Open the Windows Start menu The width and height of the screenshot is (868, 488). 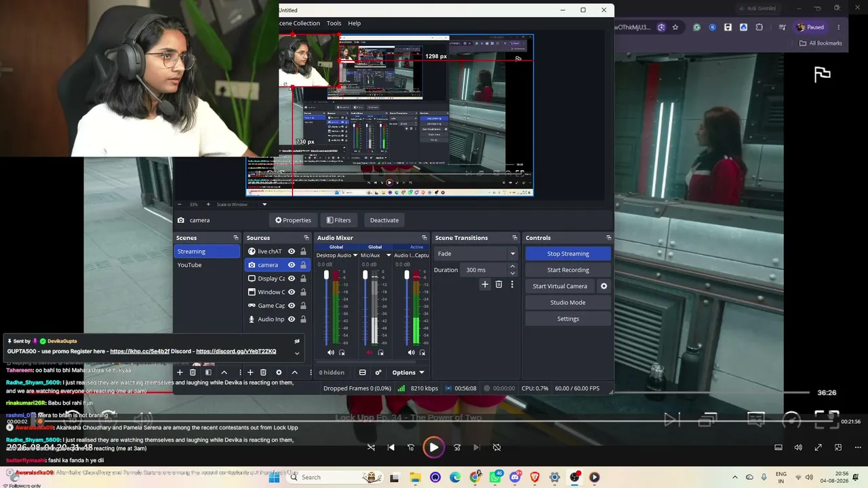pos(274,477)
